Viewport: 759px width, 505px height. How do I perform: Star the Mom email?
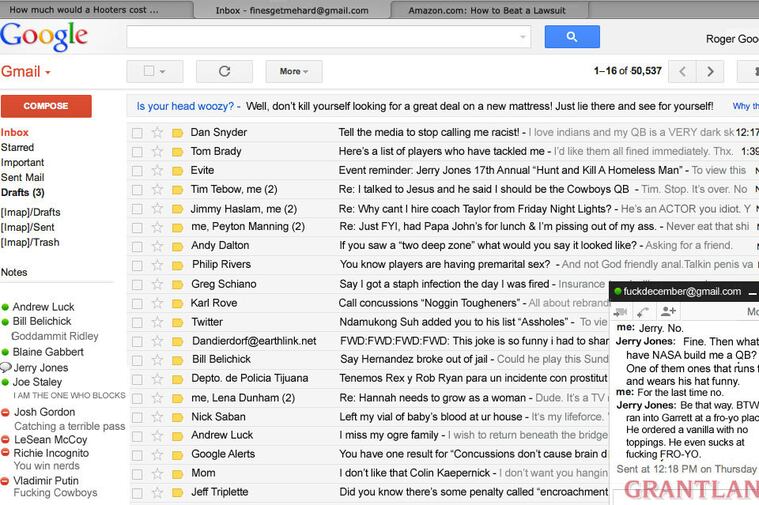[157, 474]
